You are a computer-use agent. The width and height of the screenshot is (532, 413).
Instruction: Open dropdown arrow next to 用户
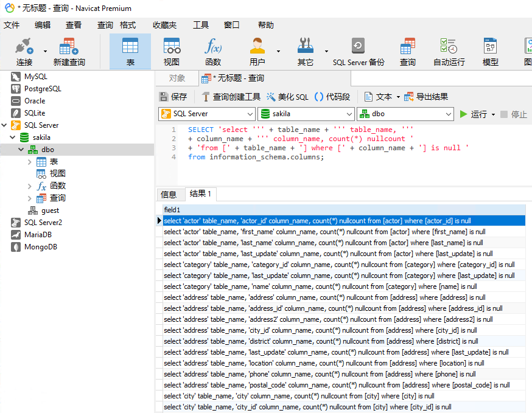(x=278, y=52)
